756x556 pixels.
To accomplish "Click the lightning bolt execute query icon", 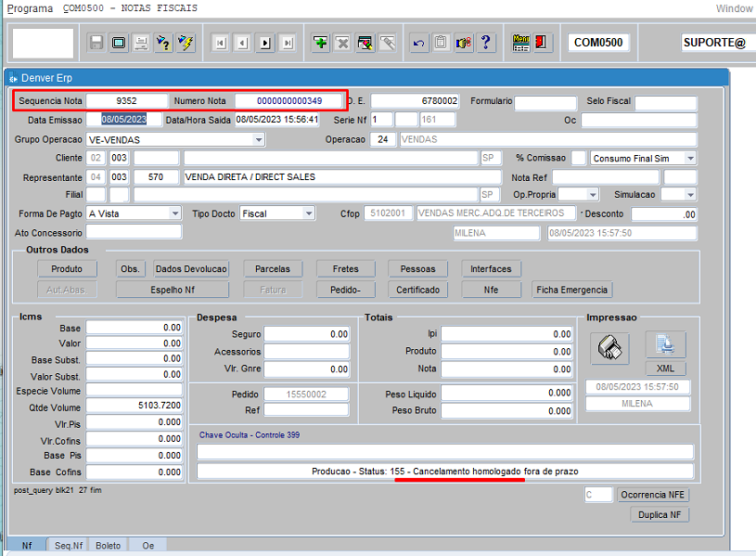I will (186, 43).
